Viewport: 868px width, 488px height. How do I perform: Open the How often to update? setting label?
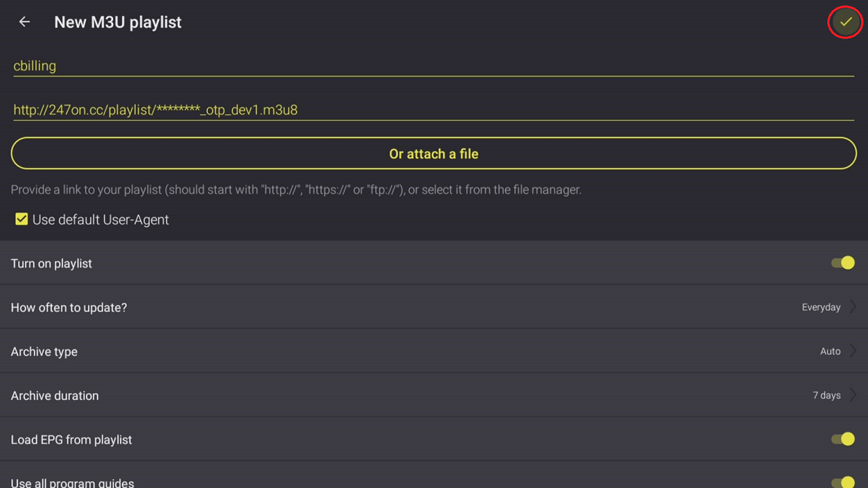pos(69,307)
